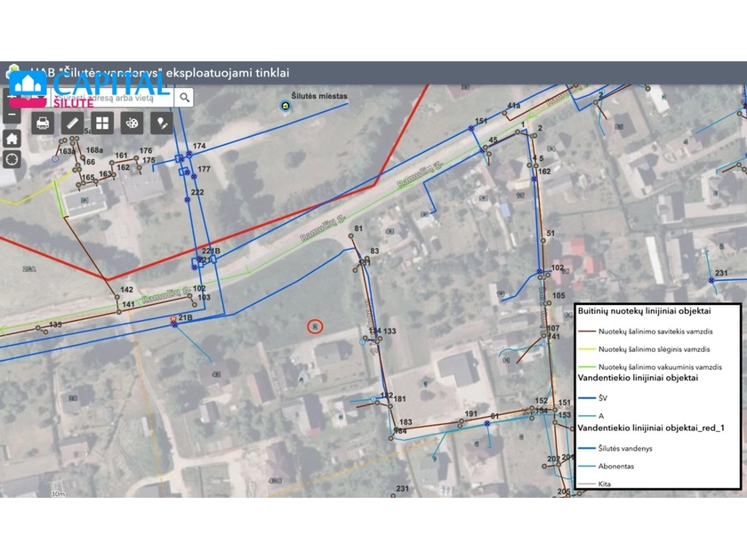Viewport: 747px width, 560px height.
Task: Open the pin-and-pencil location editing tool
Action: 162,124
